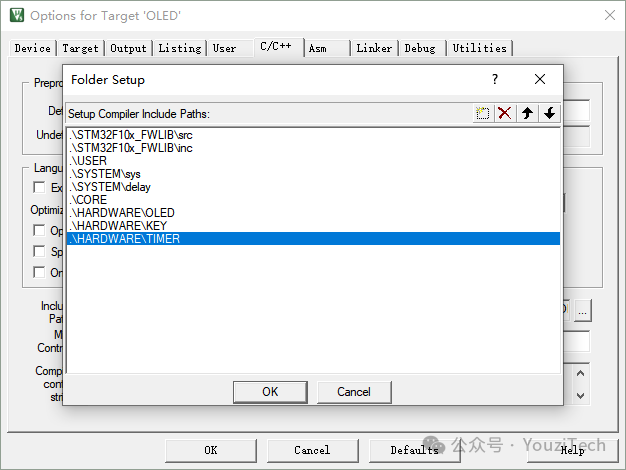
Task: Click OK in Options for Target window
Action: point(211,450)
